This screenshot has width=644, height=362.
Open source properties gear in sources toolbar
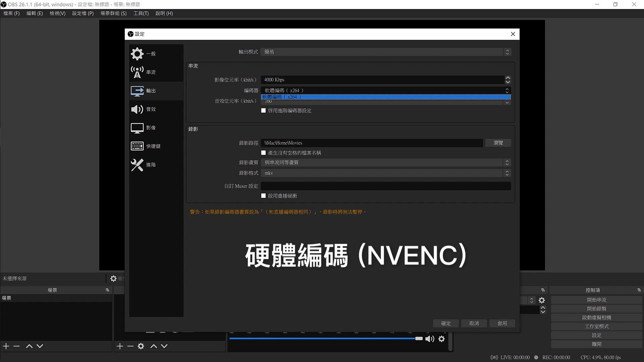141,346
